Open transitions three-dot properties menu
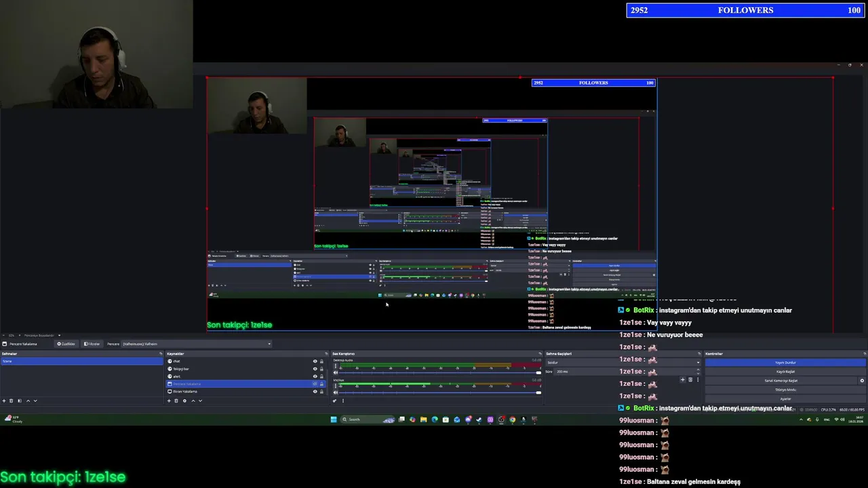 [698, 380]
